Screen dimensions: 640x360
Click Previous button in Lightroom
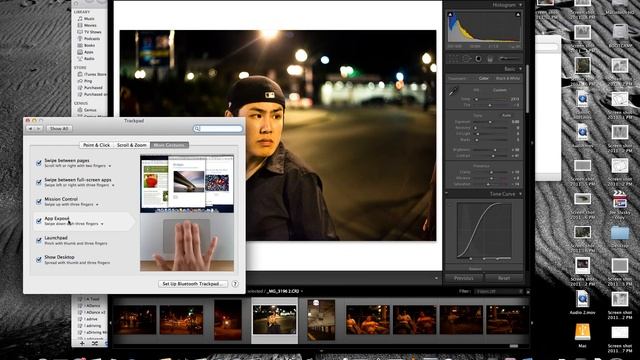[464, 278]
